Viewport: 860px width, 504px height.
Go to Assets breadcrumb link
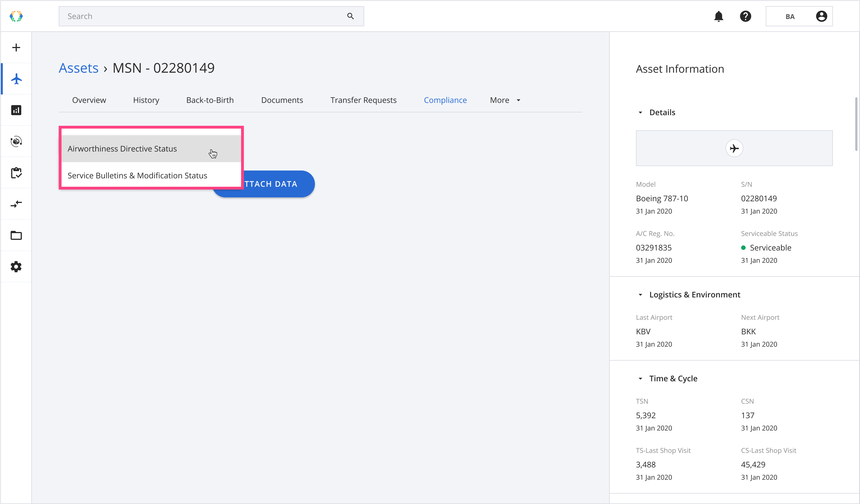point(79,68)
